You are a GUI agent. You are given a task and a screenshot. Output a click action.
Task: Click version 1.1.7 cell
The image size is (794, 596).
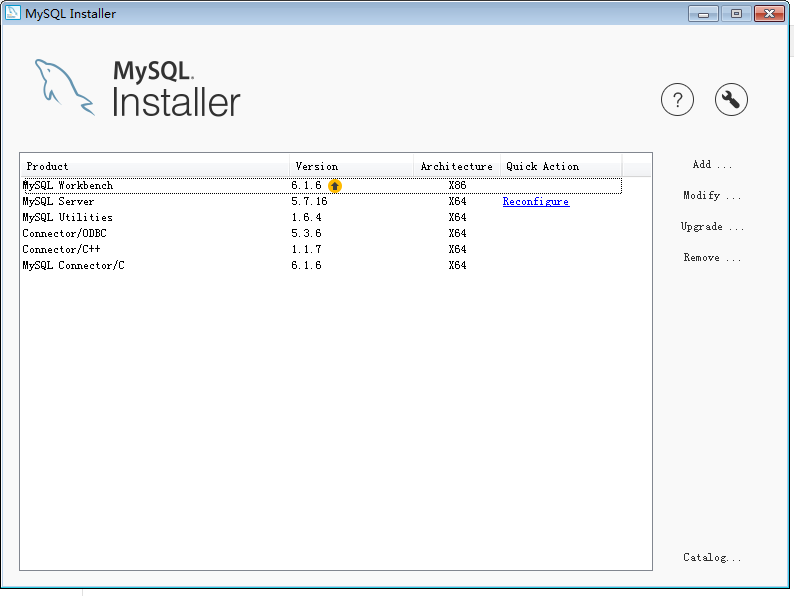tap(306, 250)
